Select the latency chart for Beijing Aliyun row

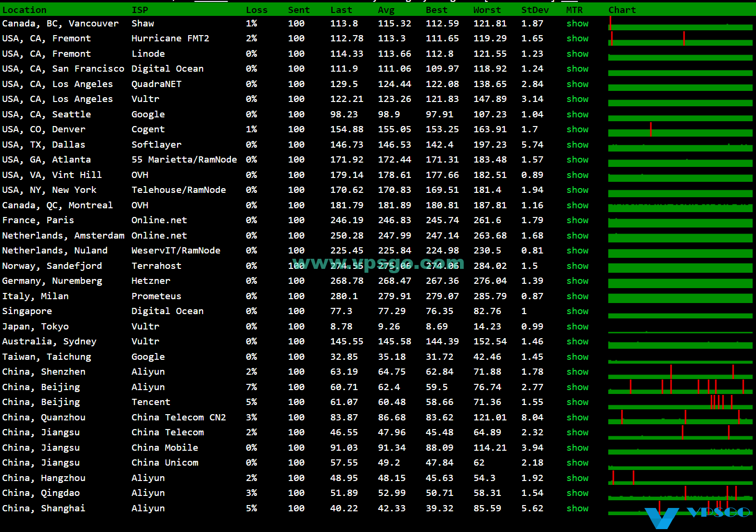pos(680,387)
